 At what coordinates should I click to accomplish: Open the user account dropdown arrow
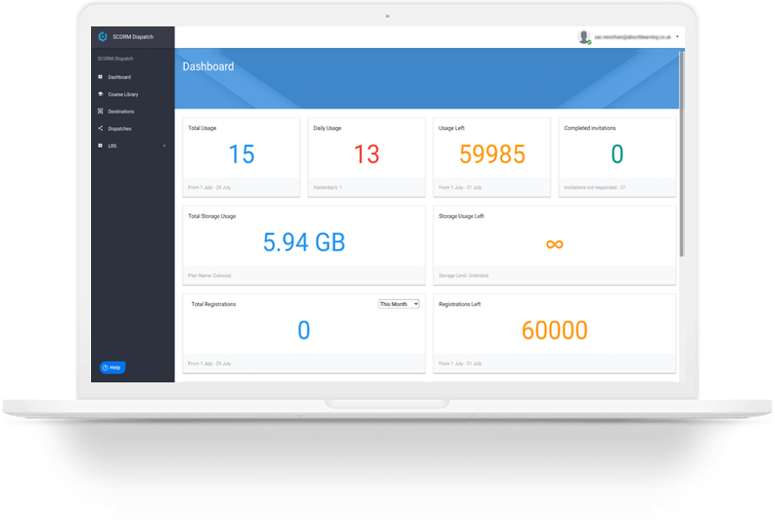click(x=677, y=36)
